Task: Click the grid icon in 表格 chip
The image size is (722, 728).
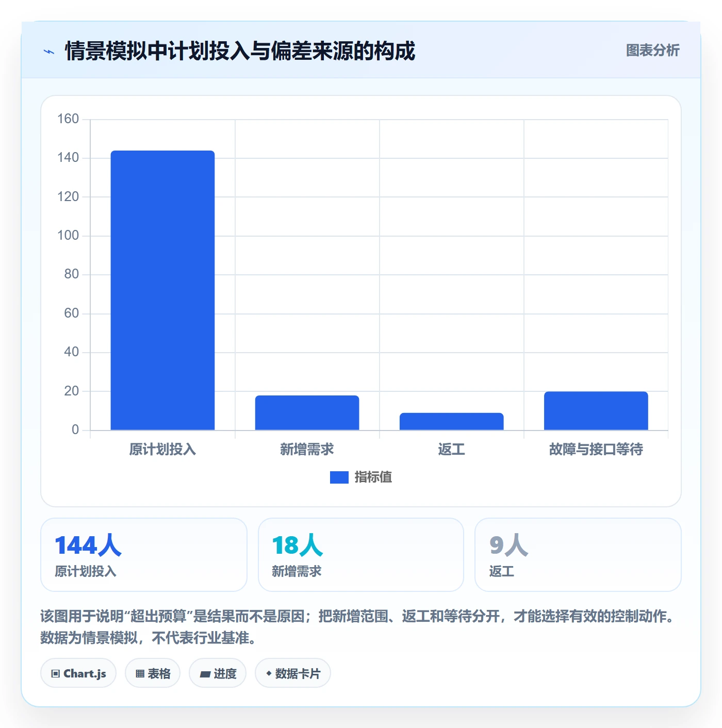Action: 140,673
